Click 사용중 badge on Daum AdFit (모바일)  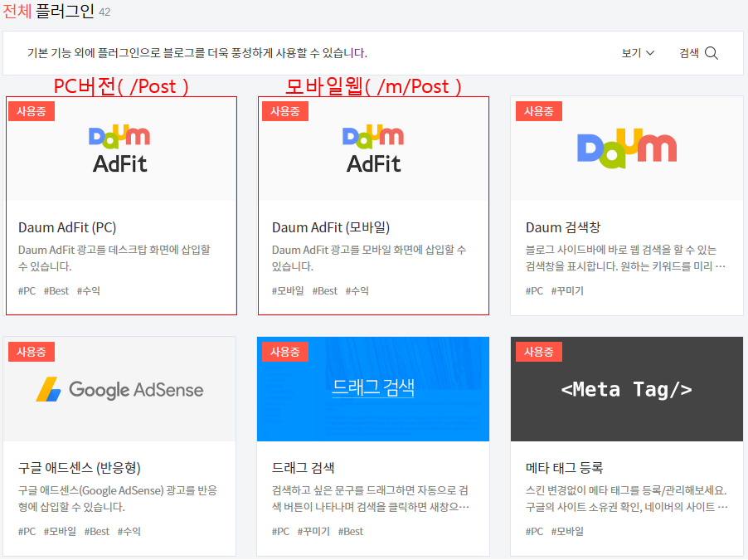[285, 111]
